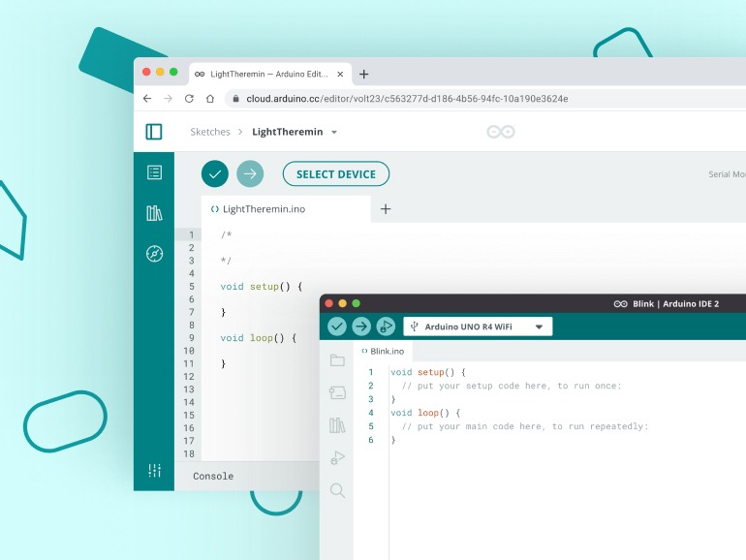
Task: Open the Console panel label
Action: (213, 476)
